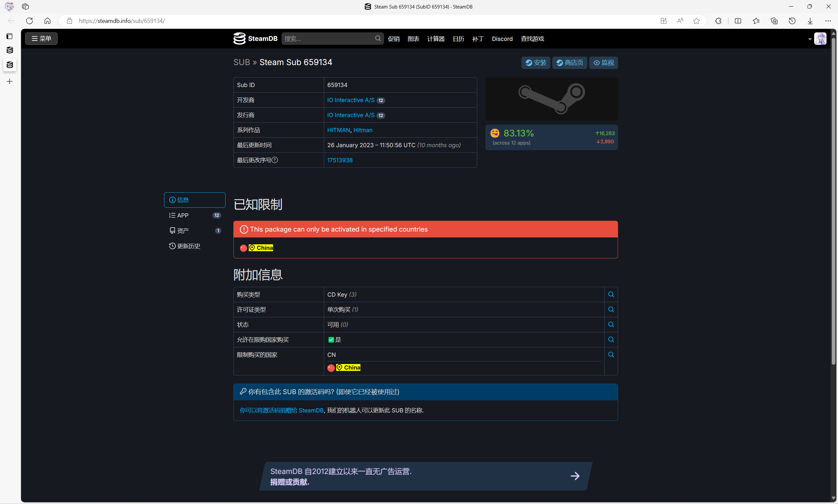Open the 更新历史 tab
Viewport: 838px width, 504px height.
tap(195, 246)
